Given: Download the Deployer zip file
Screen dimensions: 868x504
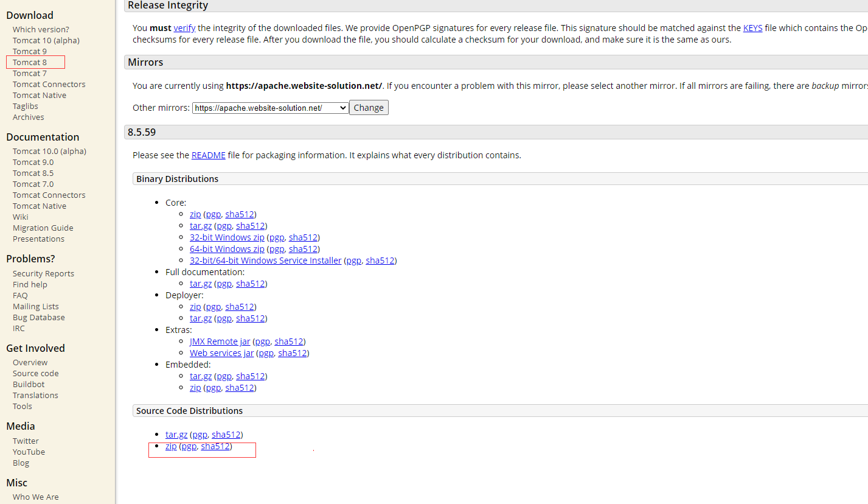Looking at the screenshot, I should click(x=195, y=307).
